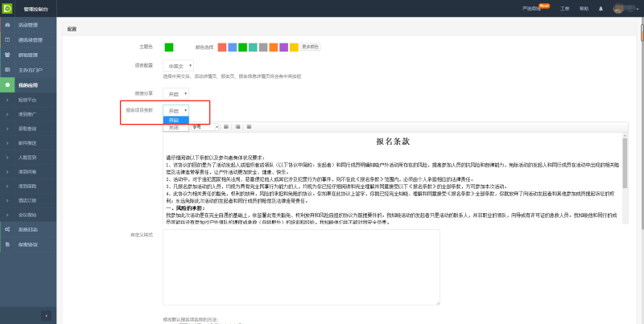Click the 更多颜色 button
644x324 pixels.
tap(310, 47)
